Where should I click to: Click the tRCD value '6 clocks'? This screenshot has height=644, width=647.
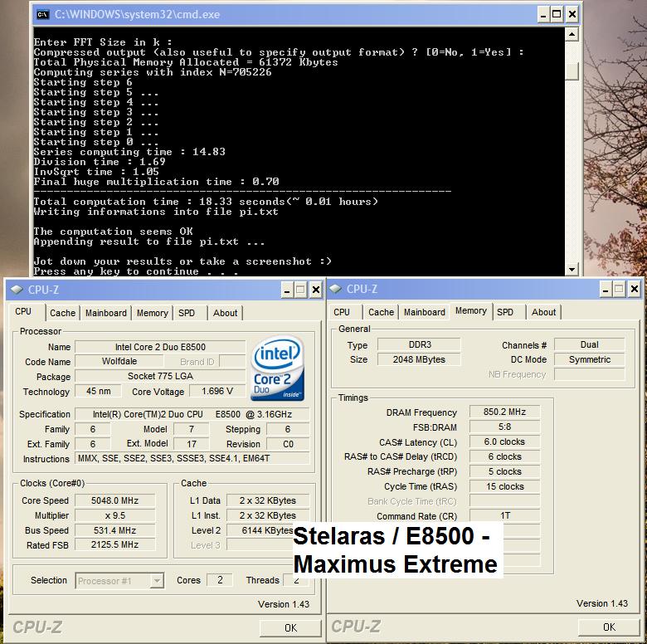point(504,456)
